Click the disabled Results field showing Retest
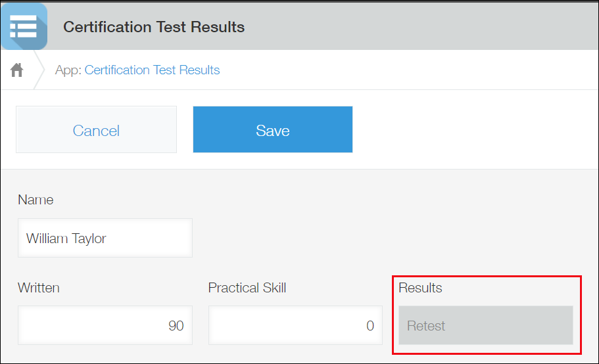The image size is (599, 364). (485, 325)
